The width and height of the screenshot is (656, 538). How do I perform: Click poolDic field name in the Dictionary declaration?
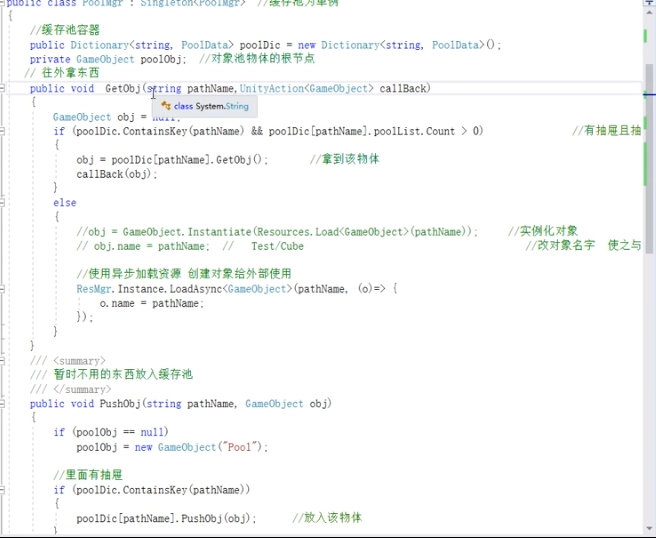(x=260, y=45)
